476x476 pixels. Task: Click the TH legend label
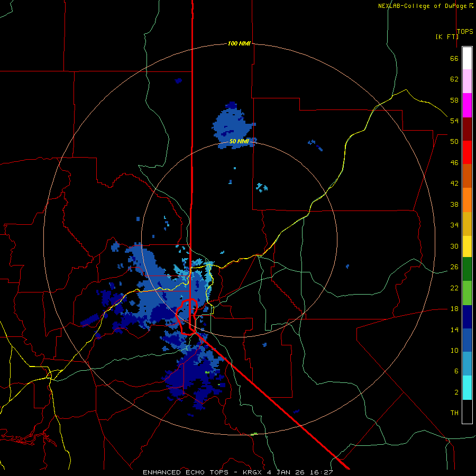coord(454,413)
